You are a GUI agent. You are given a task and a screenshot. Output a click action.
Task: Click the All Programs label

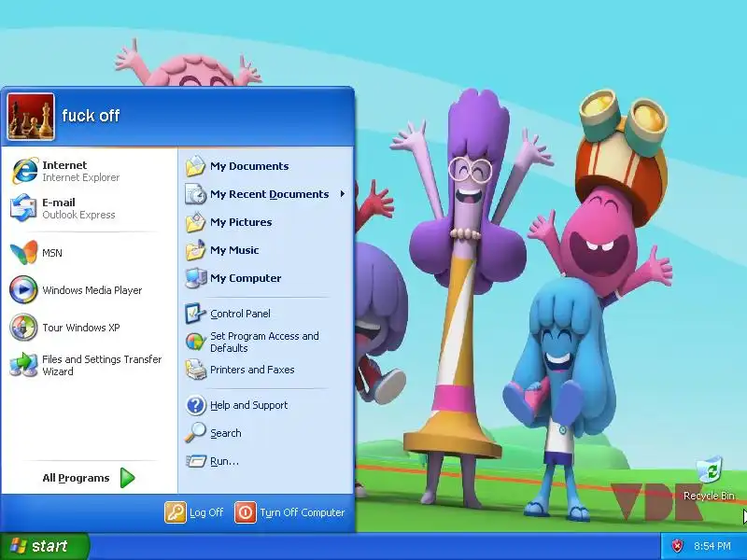76,478
